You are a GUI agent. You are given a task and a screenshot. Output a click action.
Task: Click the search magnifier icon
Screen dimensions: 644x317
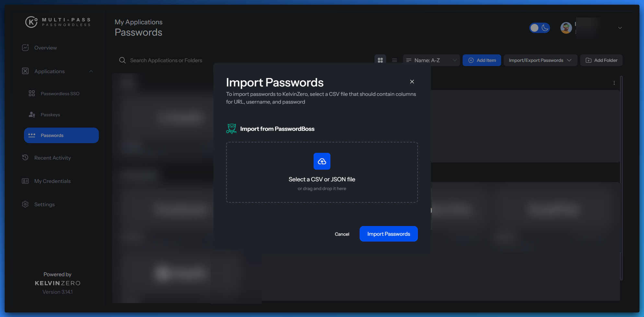click(x=122, y=60)
